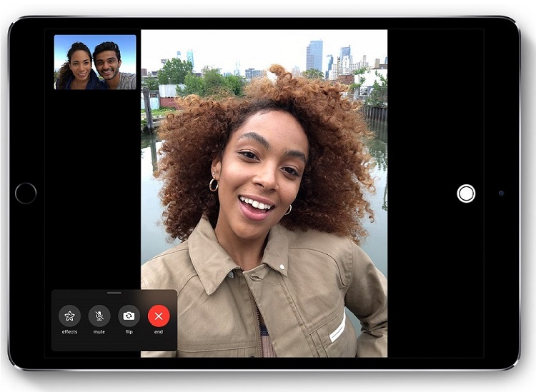This screenshot has width=536, height=392.
Task: Mute the microphone in the call
Action: coord(99,316)
